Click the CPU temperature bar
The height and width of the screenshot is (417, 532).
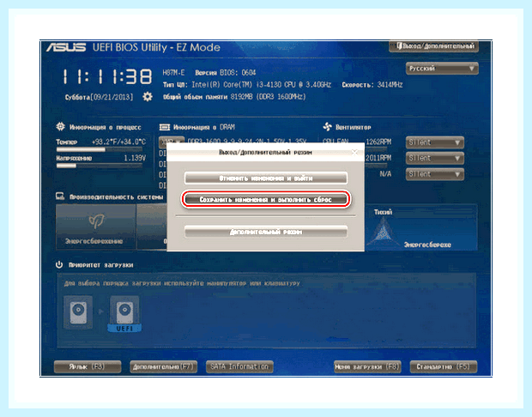click(x=99, y=149)
